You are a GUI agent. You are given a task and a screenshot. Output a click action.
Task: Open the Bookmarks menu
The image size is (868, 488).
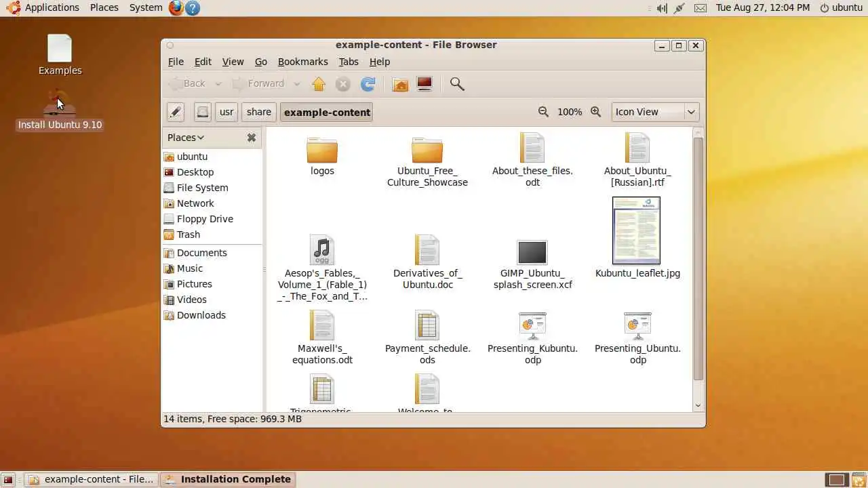(x=303, y=62)
